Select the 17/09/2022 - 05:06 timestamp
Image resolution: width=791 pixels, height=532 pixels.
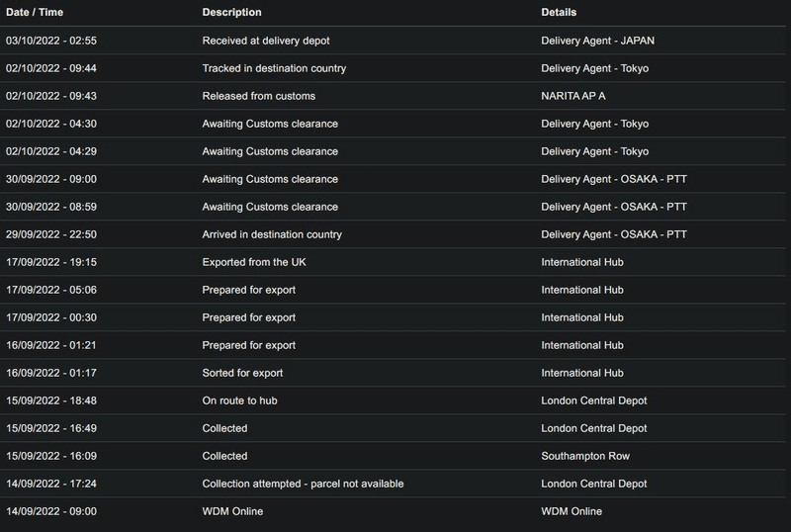51,290
